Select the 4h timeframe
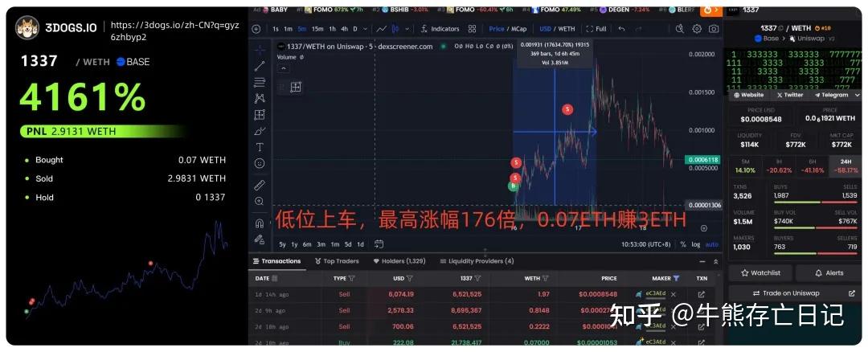Image resolution: width=868 pixels, height=352 pixels. click(x=344, y=29)
